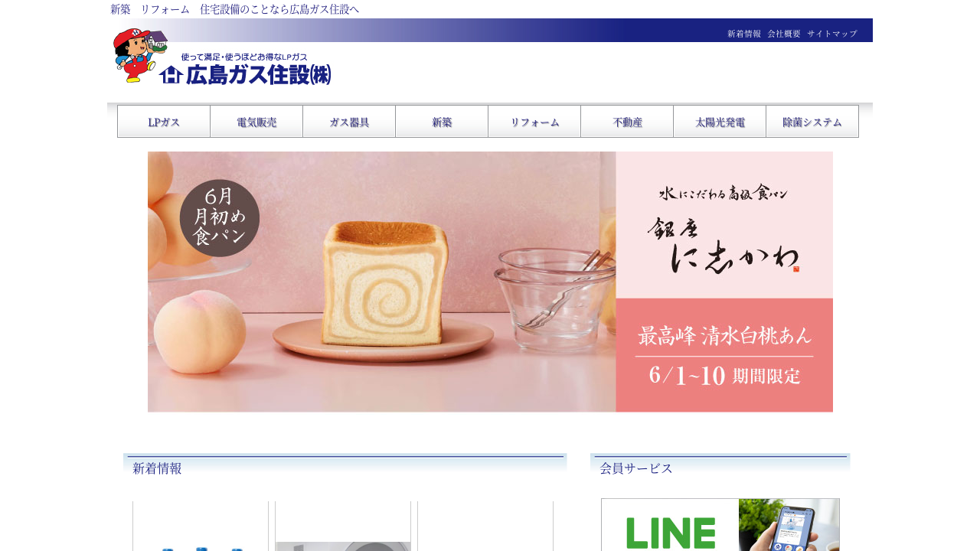Open the 電気販売 menu item
Viewport: 980px width, 551px height.
pos(256,122)
